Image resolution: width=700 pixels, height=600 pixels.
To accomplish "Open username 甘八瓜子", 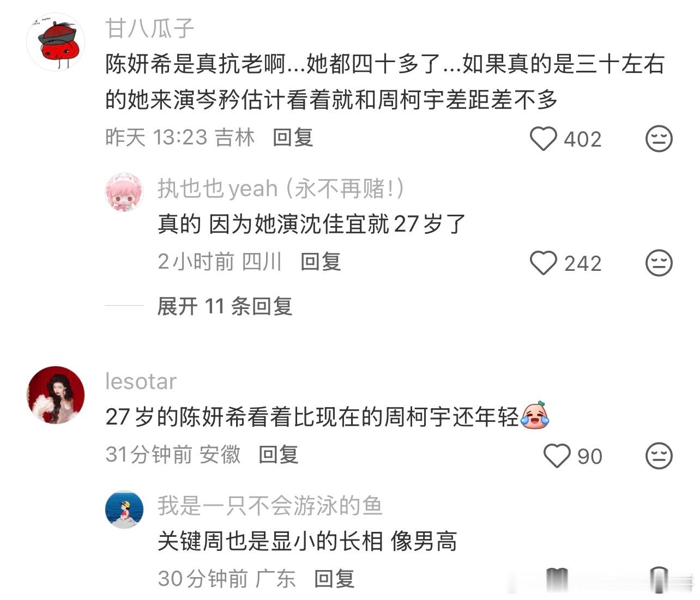I will (x=150, y=28).
